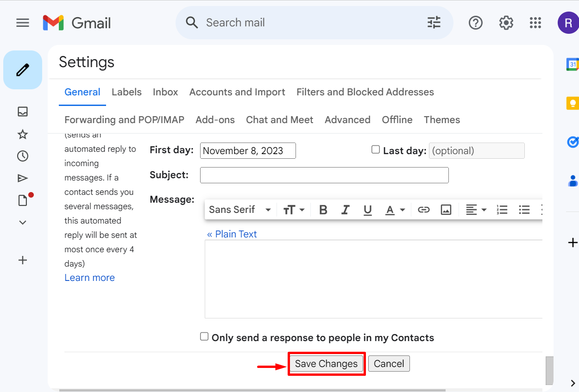Image resolution: width=579 pixels, height=392 pixels.
Task: Check Only send response to Contacts
Action: point(204,336)
